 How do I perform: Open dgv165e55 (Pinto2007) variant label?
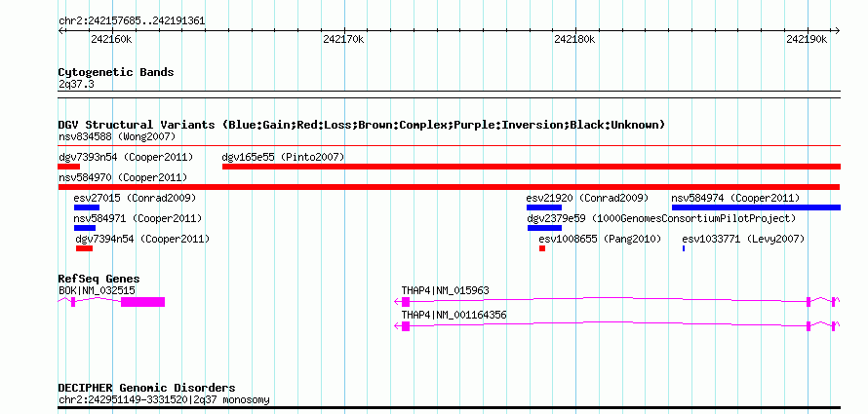click(283, 158)
